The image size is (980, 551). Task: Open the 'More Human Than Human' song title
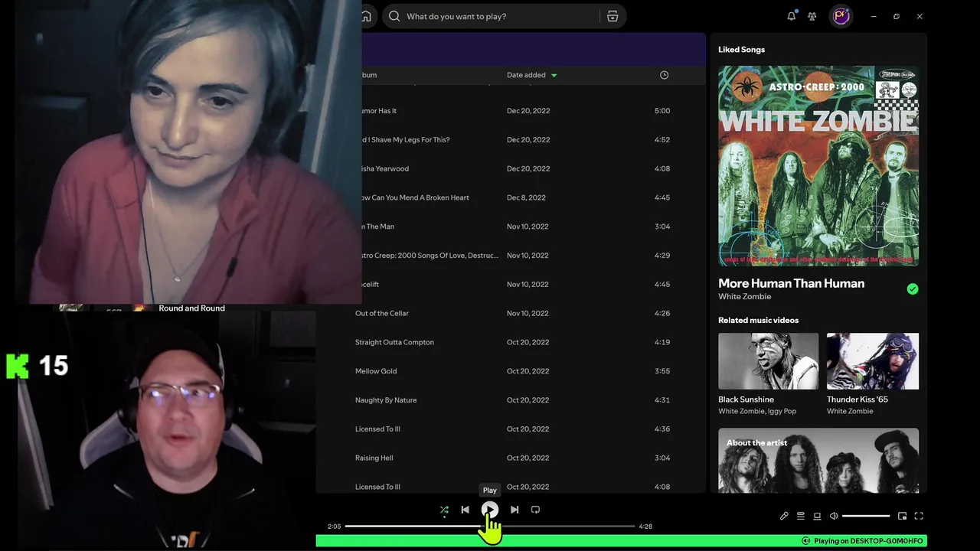791,283
